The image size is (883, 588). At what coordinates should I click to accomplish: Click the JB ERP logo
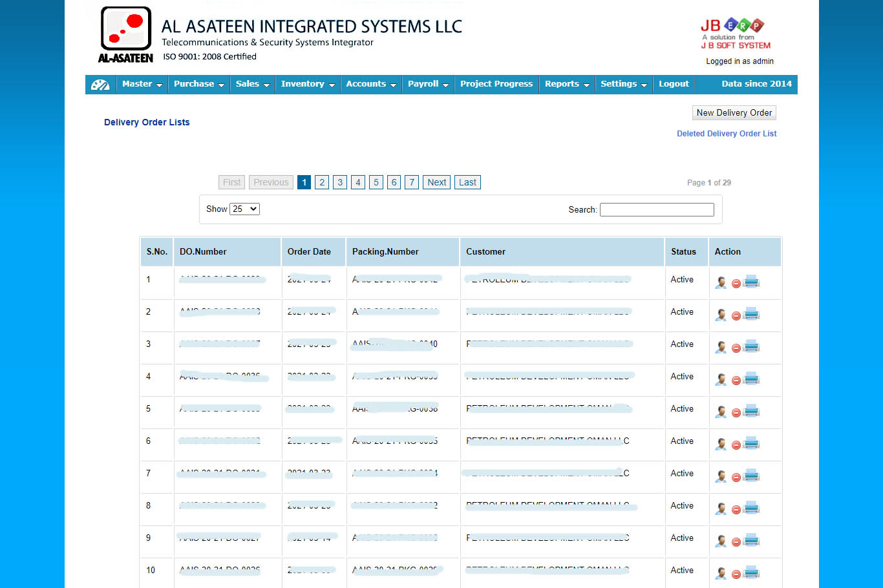(x=736, y=34)
